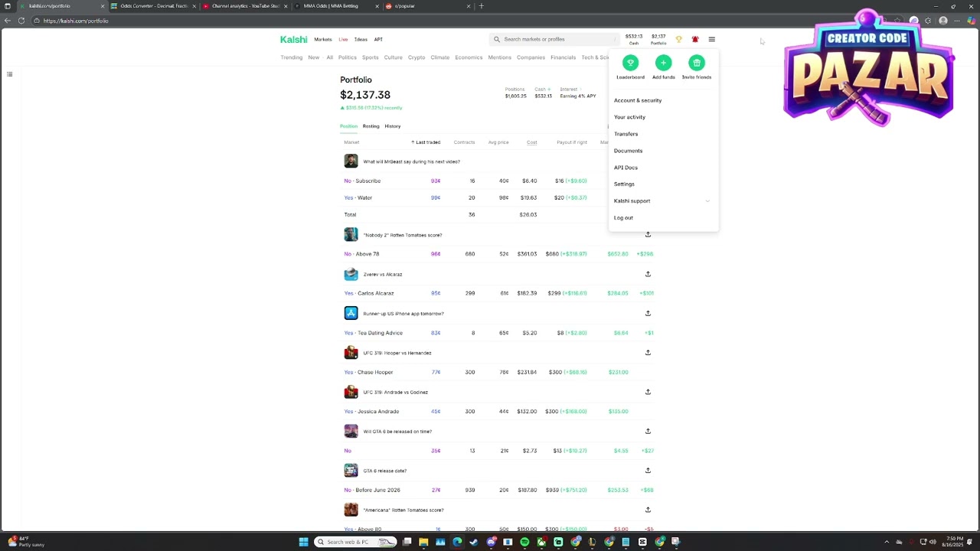Open the red notifications bell
This screenshot has width=980, height=551.
(695, 39)
